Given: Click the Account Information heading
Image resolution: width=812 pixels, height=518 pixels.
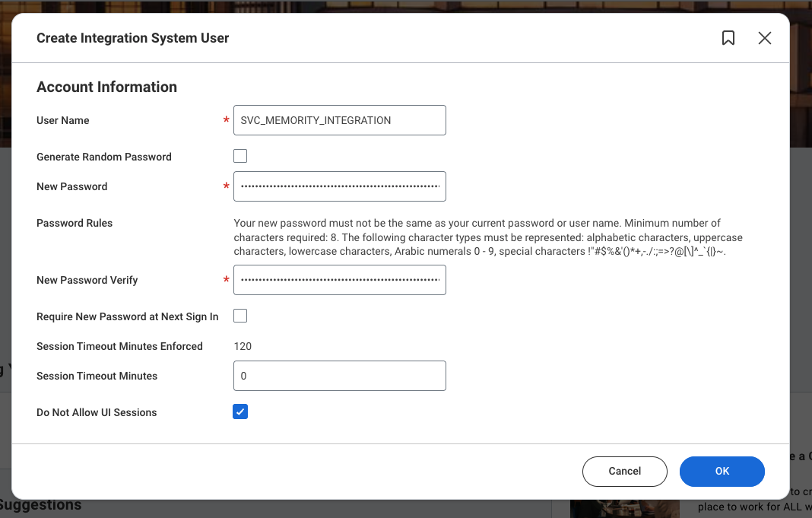Looking at the screenshot, I should [x=106, y=87].
